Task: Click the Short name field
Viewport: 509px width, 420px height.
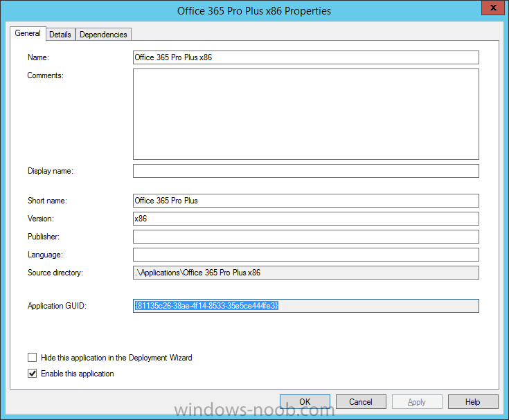Action: pyautogui.click(x=306, y=201)
